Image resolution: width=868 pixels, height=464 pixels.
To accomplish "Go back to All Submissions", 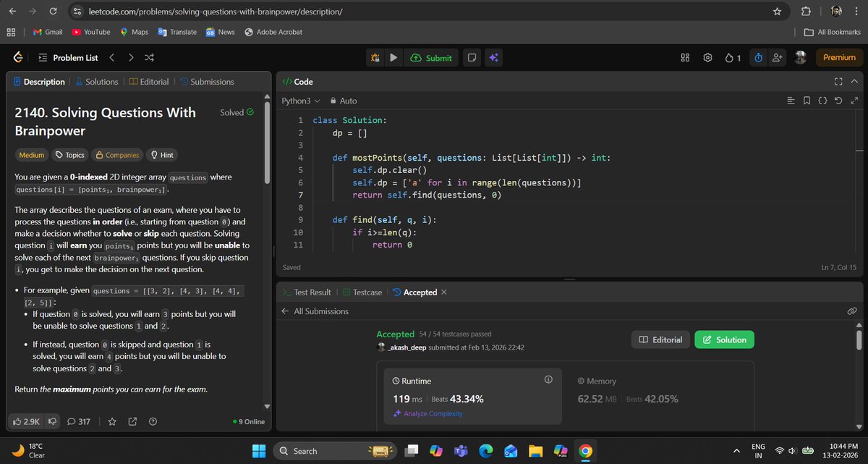I will (315, 311).
